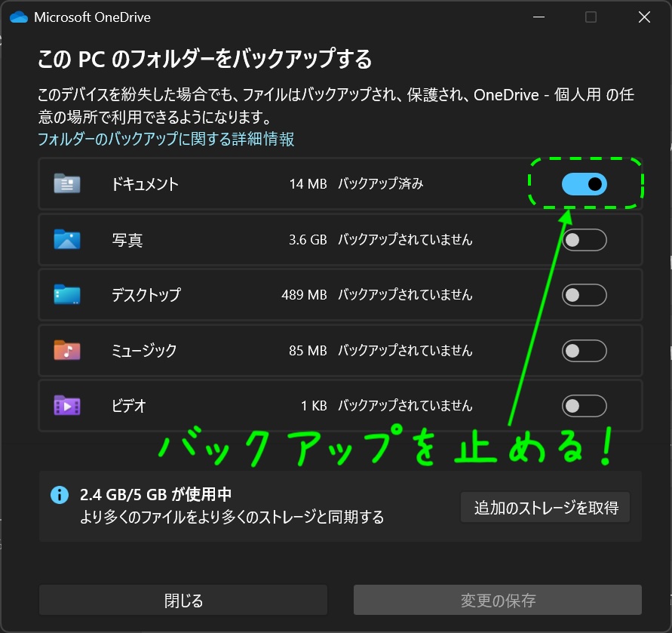Click the blue storage info icon

pos(60,495)
